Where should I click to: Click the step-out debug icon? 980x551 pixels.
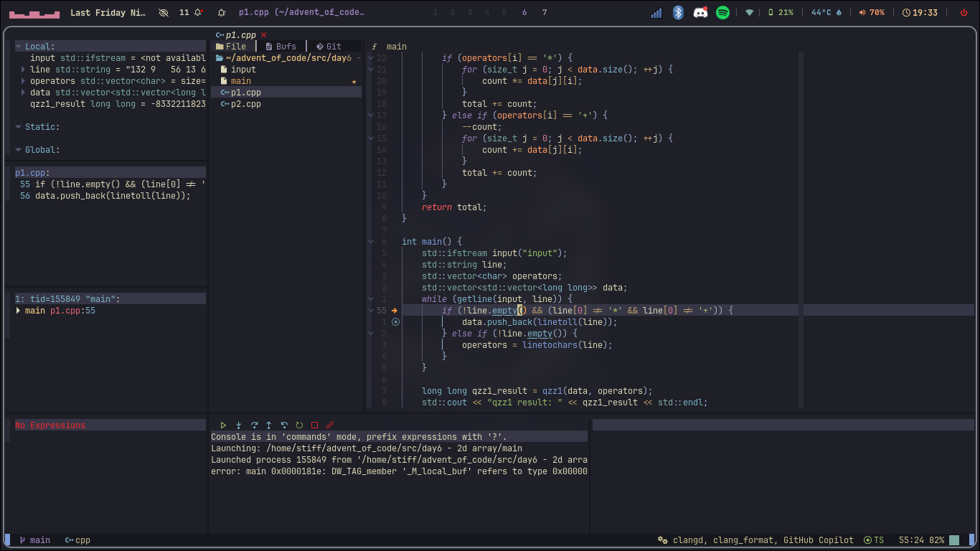pos(269,425)
